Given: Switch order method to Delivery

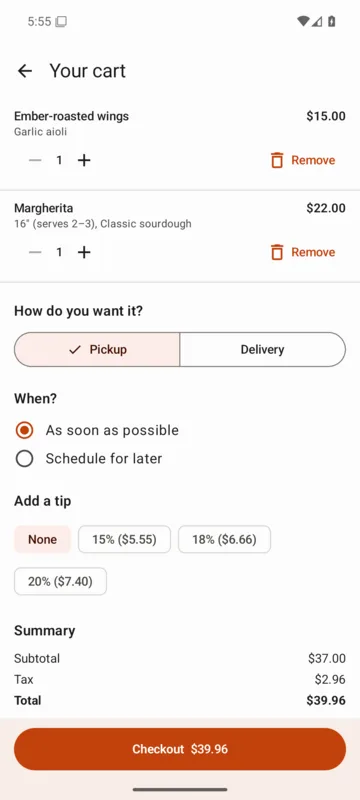Looking at the screenshot, I should pos(263,349).
